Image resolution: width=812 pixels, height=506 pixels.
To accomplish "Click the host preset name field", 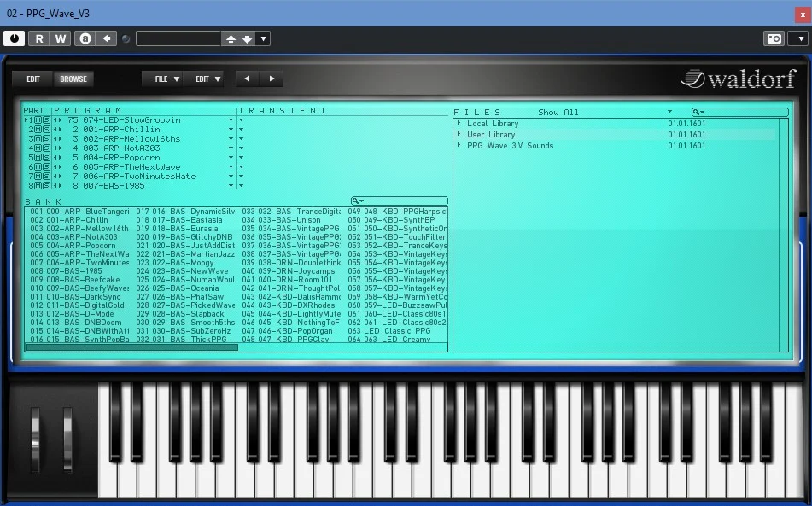I will [x=178, y=38].
